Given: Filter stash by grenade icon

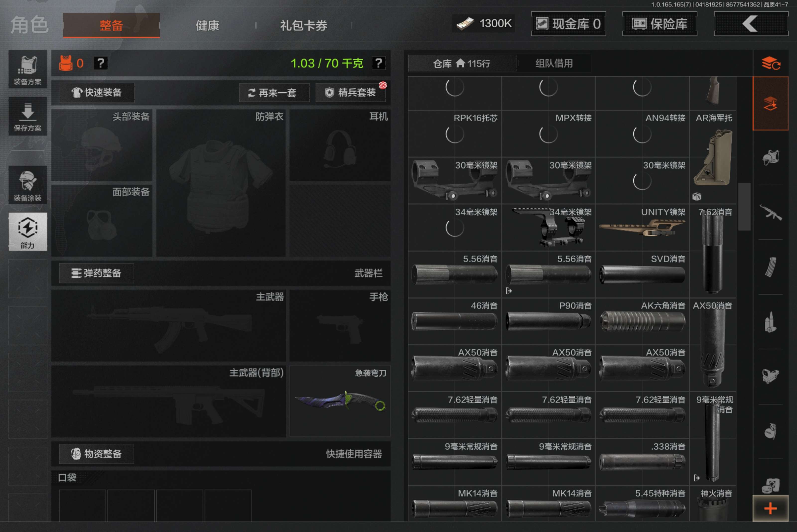Looking at the screenshot, I should click(770, 431).
